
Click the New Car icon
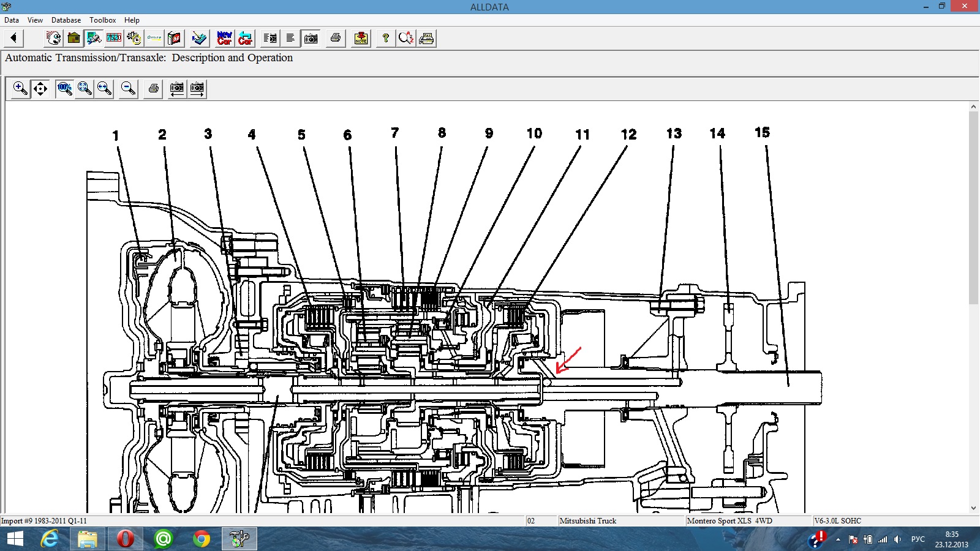tap(225, 39)
